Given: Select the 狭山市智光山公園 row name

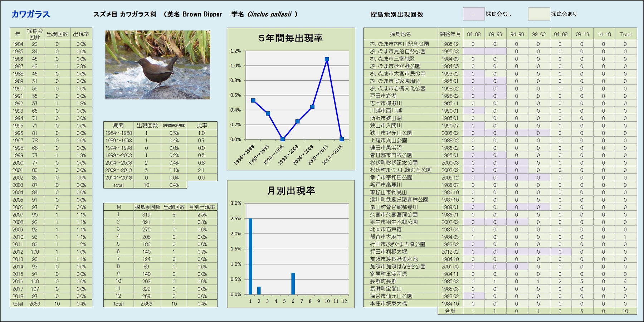Looking at the screenshot, I should [x=391, y=133].
